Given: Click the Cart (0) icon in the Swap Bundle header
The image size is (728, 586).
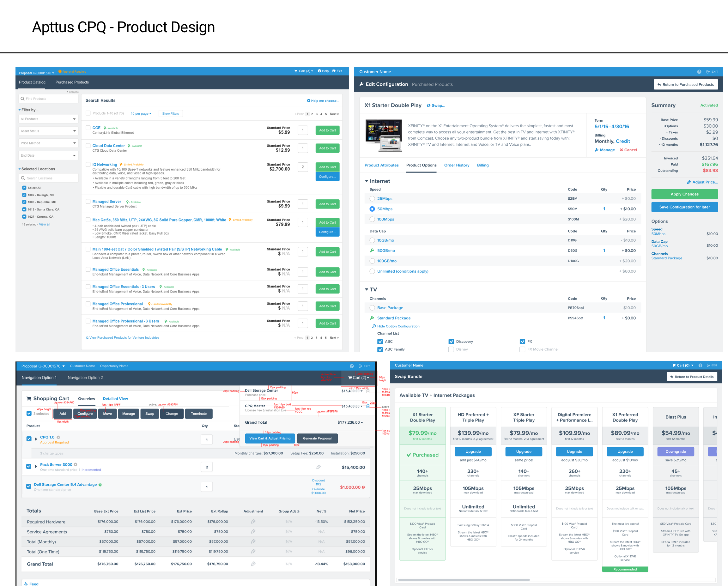Looking at the screenshot, I should [x=674, y=365].
